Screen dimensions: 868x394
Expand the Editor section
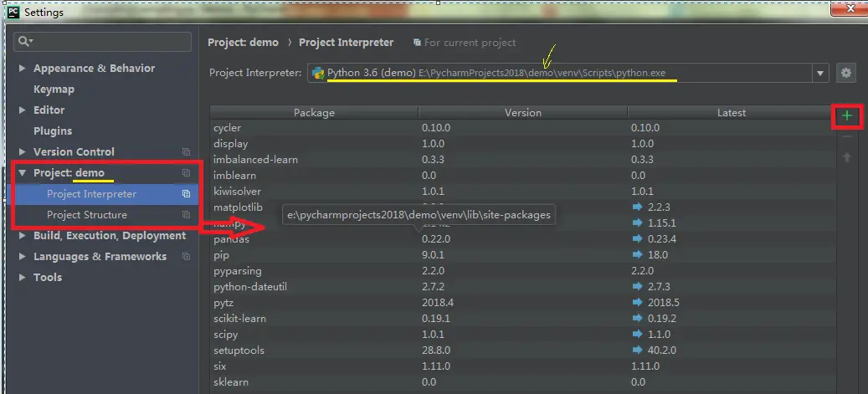(x=22, y=110)
